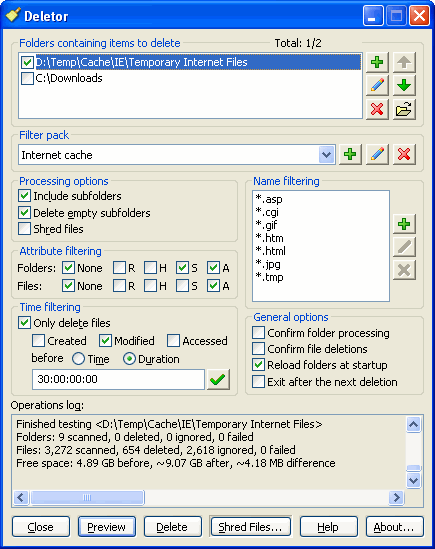
Task: Add a name filter entry
Action: click(x=404, y=224)
